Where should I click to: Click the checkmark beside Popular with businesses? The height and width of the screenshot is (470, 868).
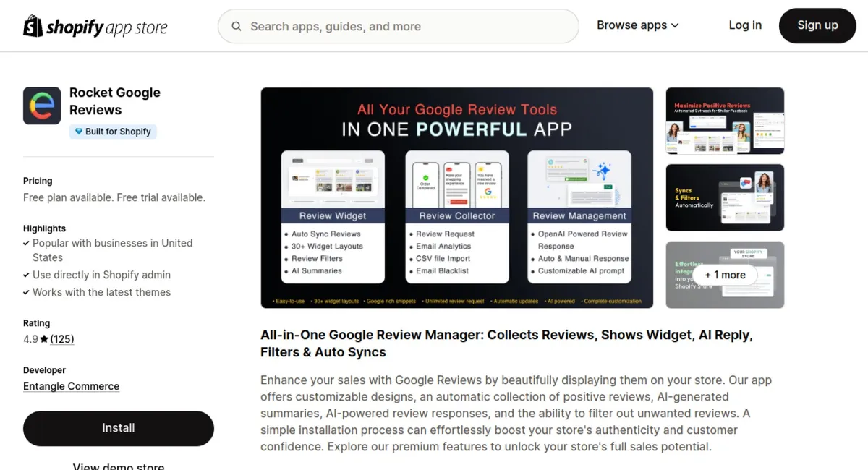point(26,243)
